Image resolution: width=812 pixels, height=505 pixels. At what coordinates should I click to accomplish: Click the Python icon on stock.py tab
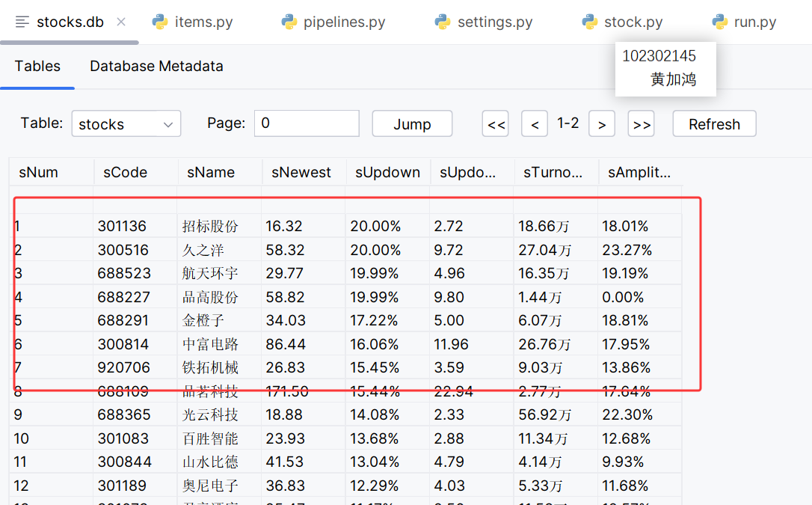[x=590, y=22]
